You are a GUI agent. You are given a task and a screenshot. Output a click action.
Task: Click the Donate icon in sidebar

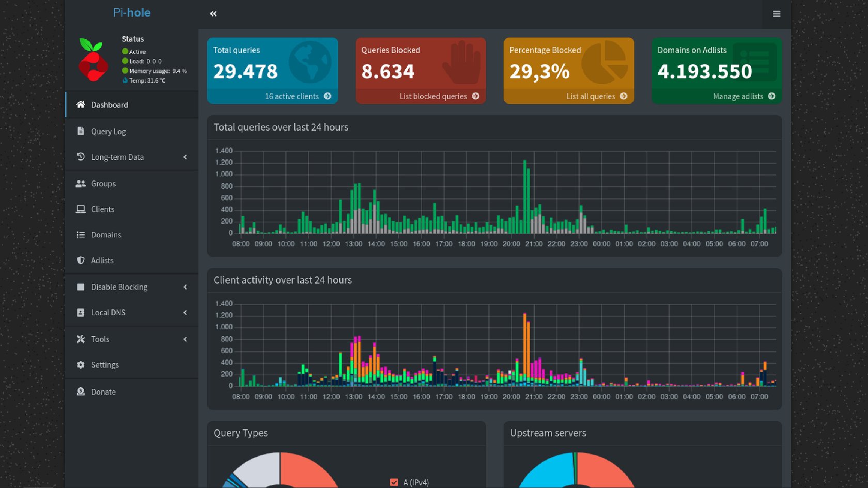[x=81, y=392]
